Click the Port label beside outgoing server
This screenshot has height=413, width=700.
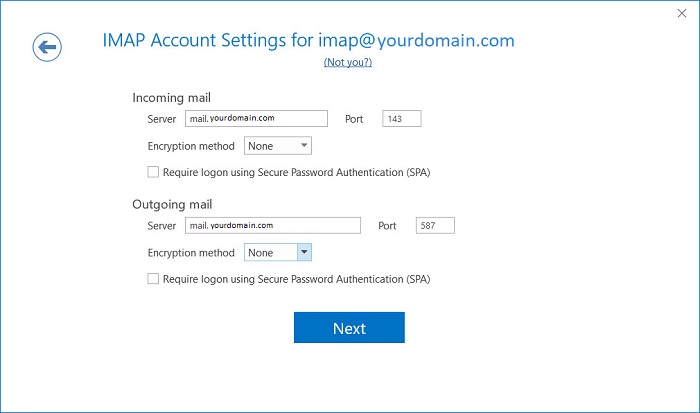point(387,226)
